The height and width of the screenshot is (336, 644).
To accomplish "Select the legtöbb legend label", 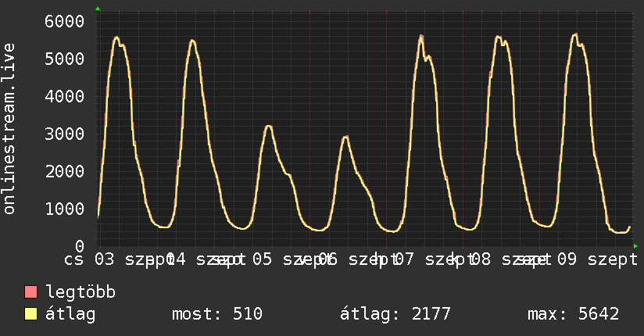I will [80, 291].
